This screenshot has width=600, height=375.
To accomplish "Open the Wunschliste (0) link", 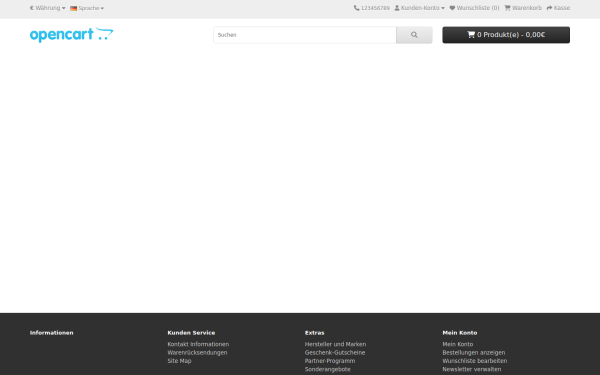I will pos(474,8).
